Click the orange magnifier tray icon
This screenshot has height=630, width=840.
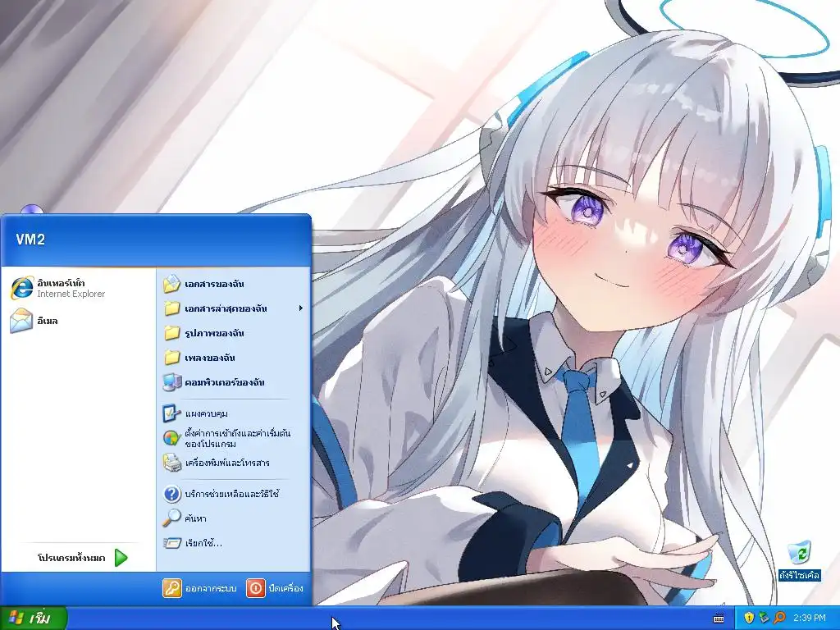point(779,619)
